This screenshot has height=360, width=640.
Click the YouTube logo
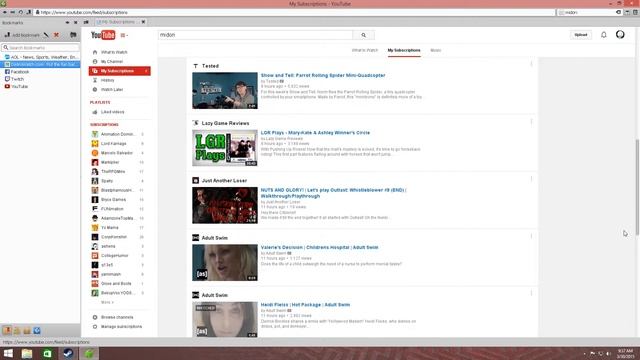[103, 35]
